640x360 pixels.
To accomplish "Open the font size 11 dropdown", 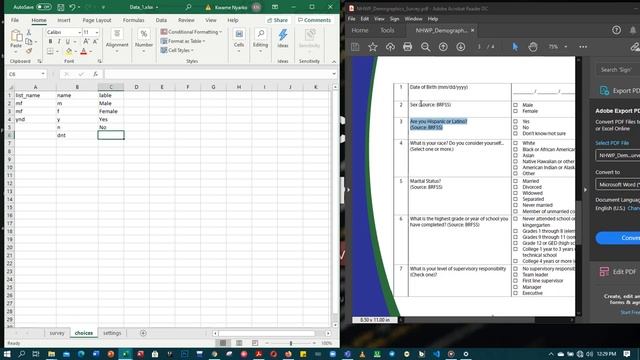I will click(97, 32).
